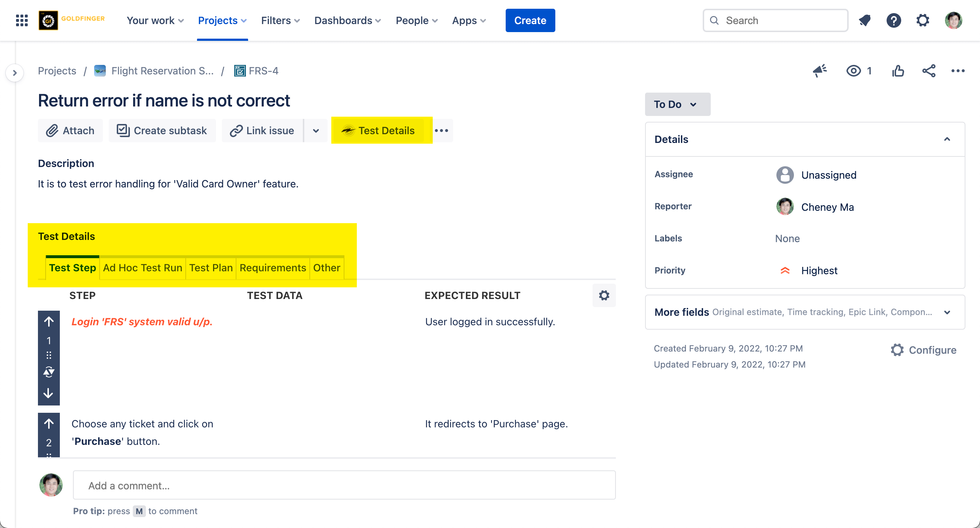Screen dimensions: 980x528
Task: Switch to the Requirements tab
Action: click(273, 268)
